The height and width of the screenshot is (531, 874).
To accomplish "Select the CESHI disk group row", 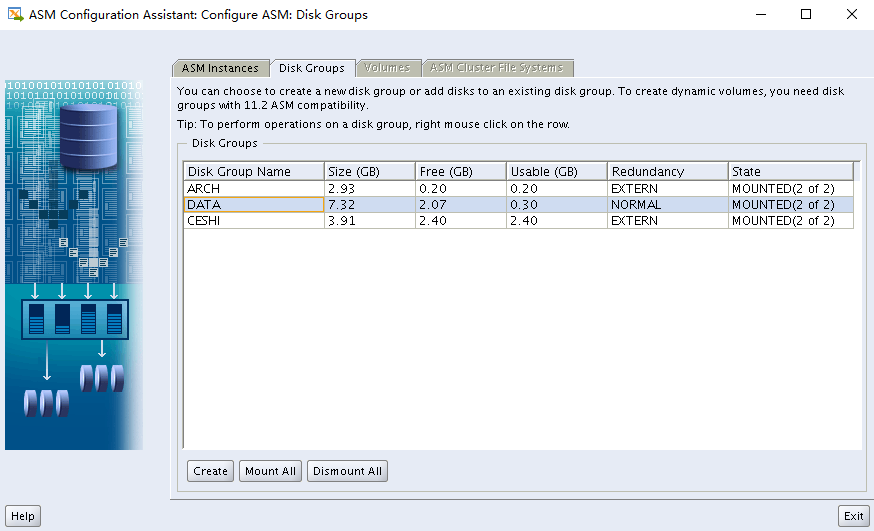I will pos(254,220).
